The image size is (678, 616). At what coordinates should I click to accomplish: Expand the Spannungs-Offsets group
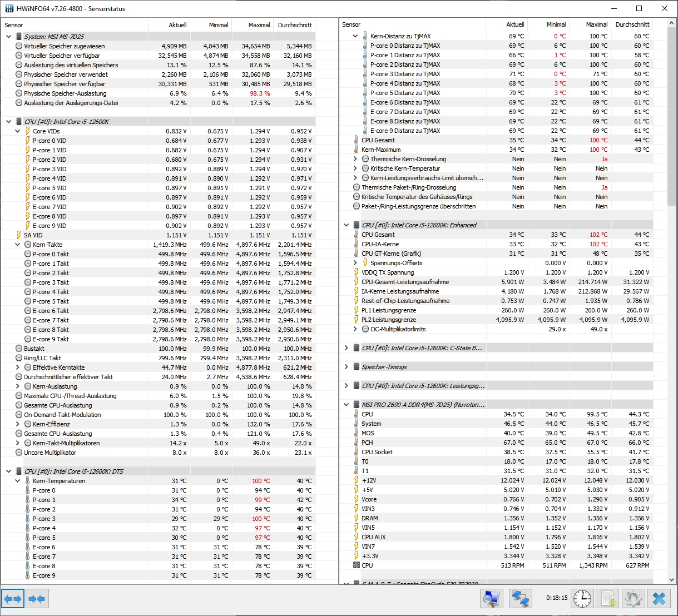[x=355, y=263]
